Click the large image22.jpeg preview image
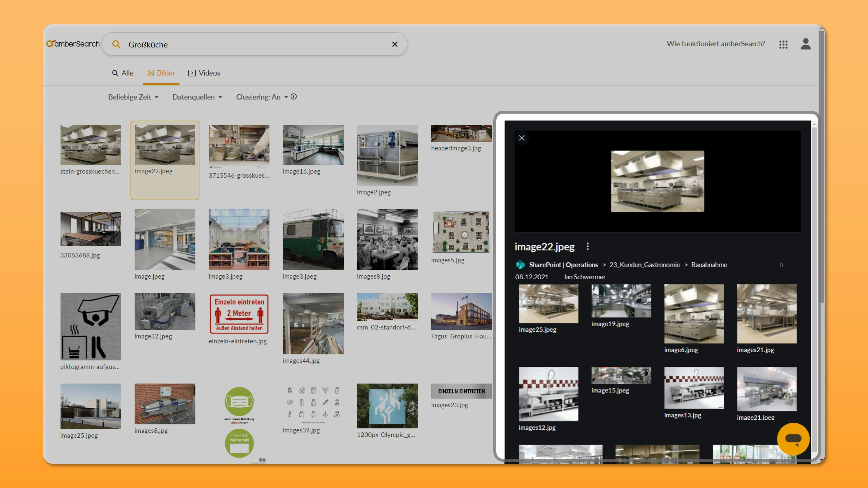This screenshot has height=488, width=868. click(657, 181)
